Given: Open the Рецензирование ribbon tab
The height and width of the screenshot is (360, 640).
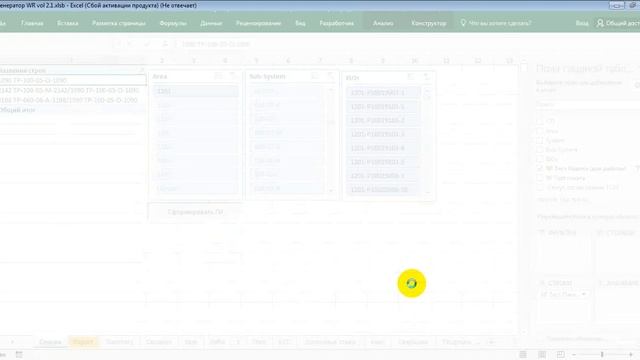Looking at the screenshot, I should [258, 23].
